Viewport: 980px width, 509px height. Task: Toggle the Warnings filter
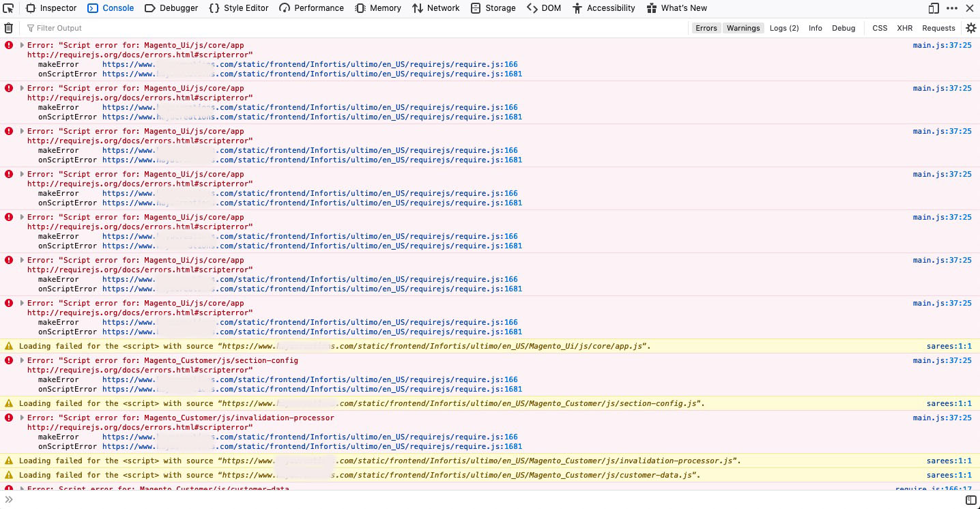coord(743,28)
